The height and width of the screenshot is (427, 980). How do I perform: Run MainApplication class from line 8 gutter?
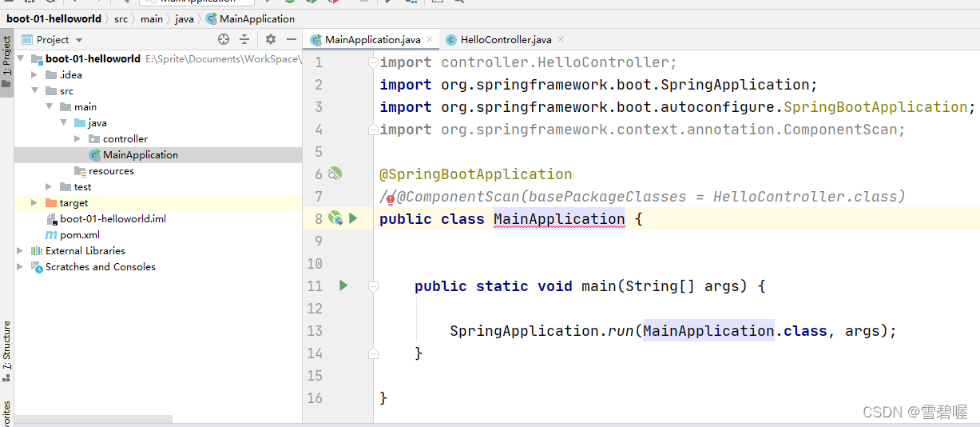coord(353,217)
